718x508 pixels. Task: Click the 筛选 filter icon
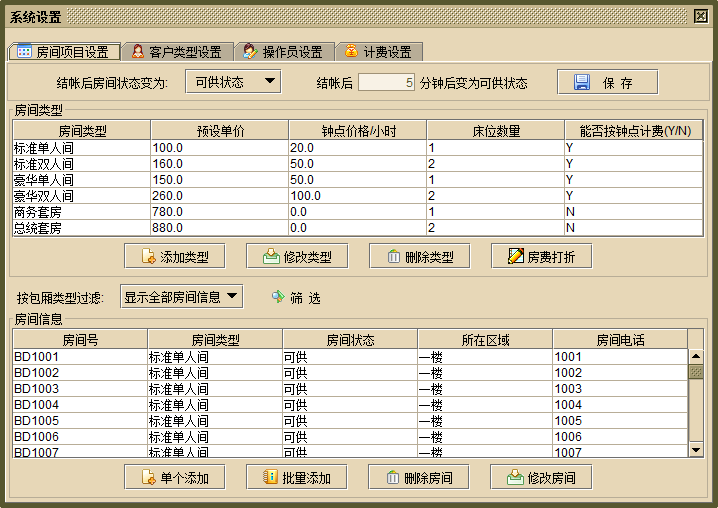coord(278,297)
